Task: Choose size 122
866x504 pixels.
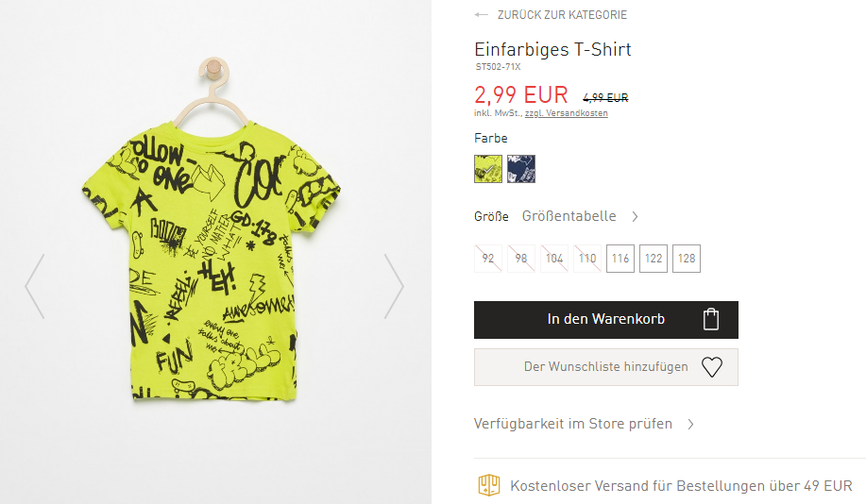Action: tap(654, 259)
